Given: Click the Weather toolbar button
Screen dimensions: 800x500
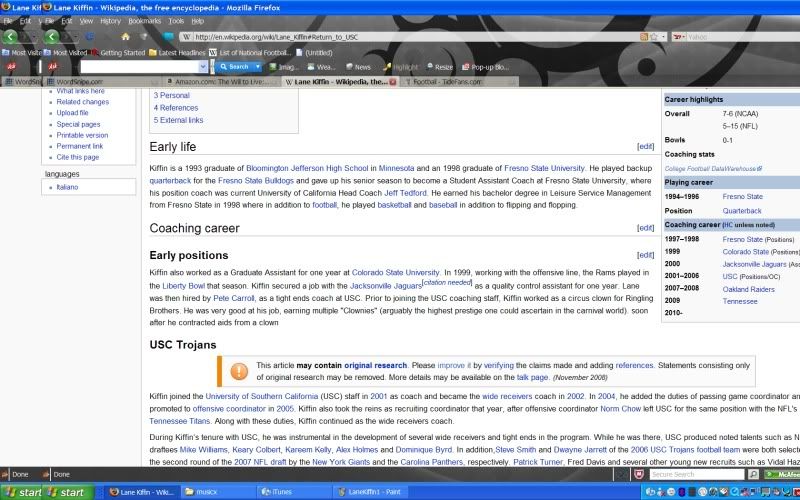Looking at the screenshot, I should tap(321, 67).
